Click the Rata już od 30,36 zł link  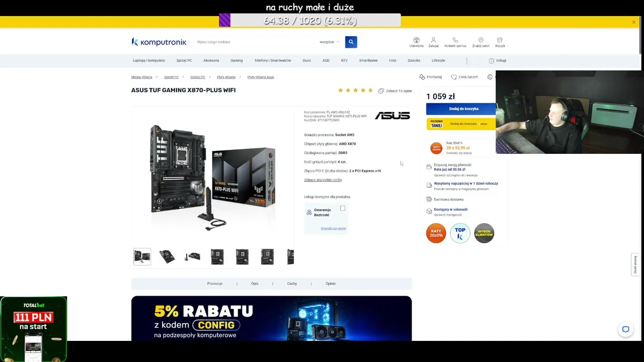pyautogui.click(x=450, y=169)
